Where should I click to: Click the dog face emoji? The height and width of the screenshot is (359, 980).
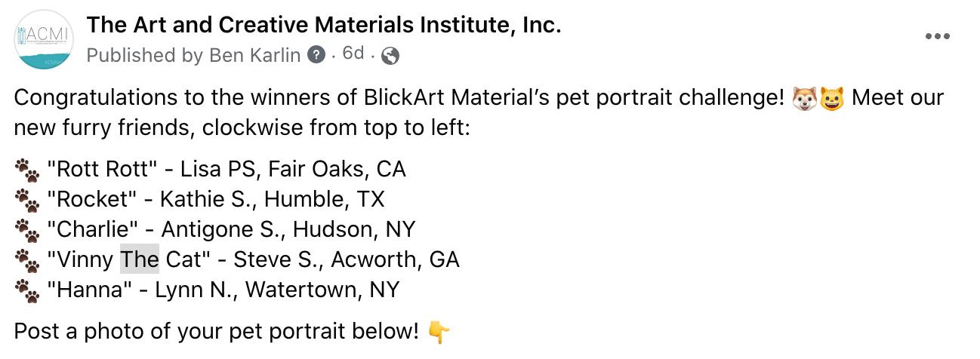tap(804, 99)
